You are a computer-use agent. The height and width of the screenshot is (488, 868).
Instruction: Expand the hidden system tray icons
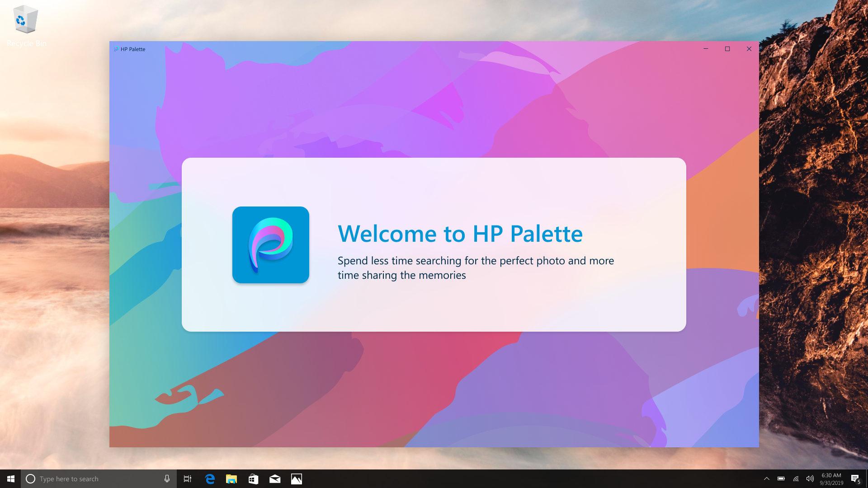tap(767, 479)
